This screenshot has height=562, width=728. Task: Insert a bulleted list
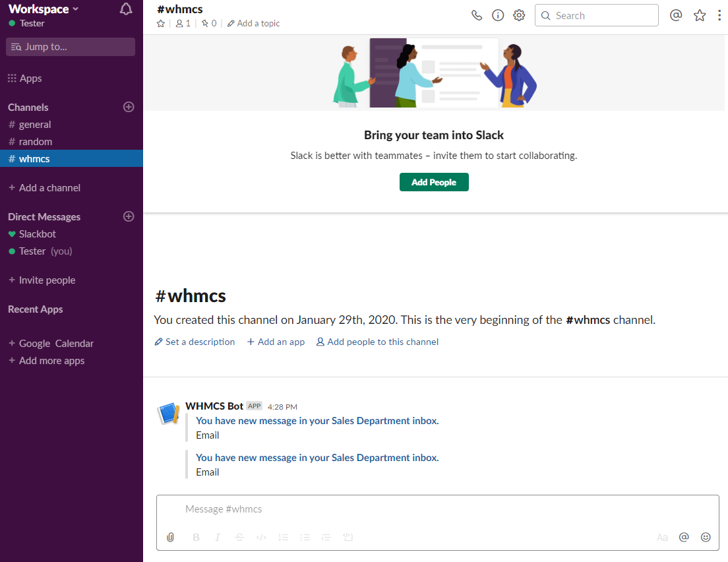[305, 537]
